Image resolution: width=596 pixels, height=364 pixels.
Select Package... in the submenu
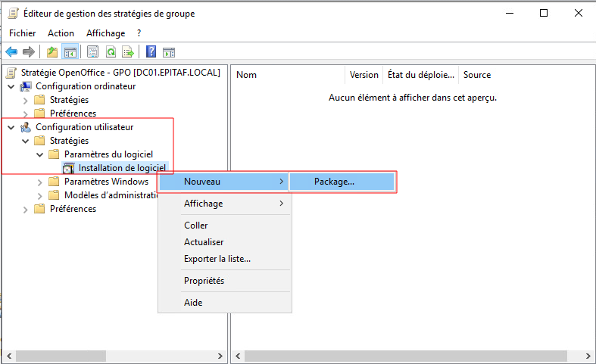(x=334, y=182)
